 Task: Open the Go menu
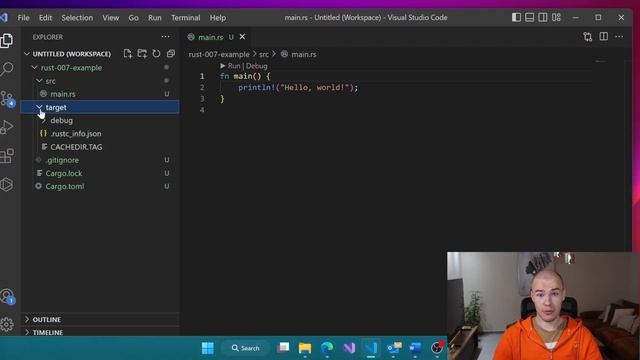pos(133,18)
